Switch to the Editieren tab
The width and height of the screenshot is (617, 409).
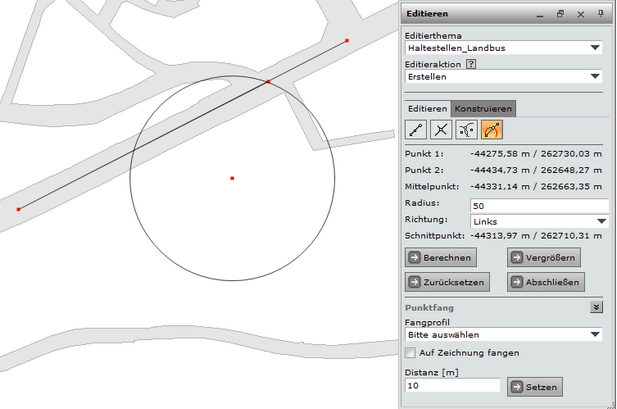(x=427, y=108)
